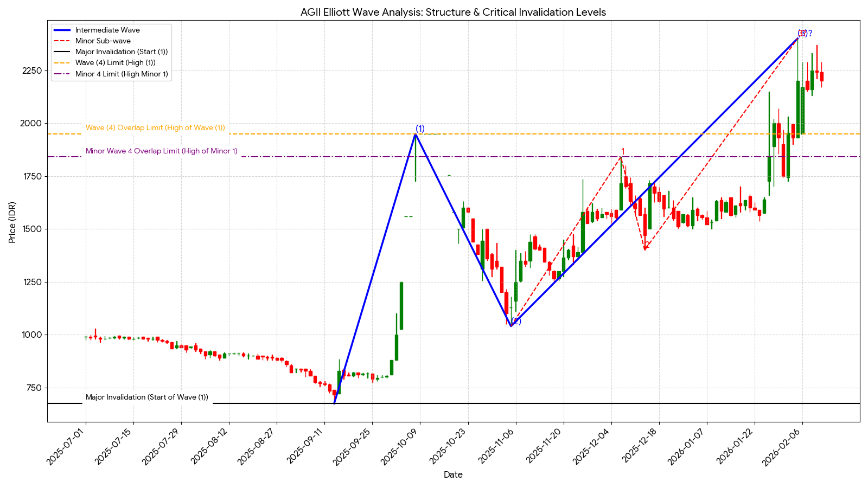Click the y-axis tick value 2250

coord(31,71)
